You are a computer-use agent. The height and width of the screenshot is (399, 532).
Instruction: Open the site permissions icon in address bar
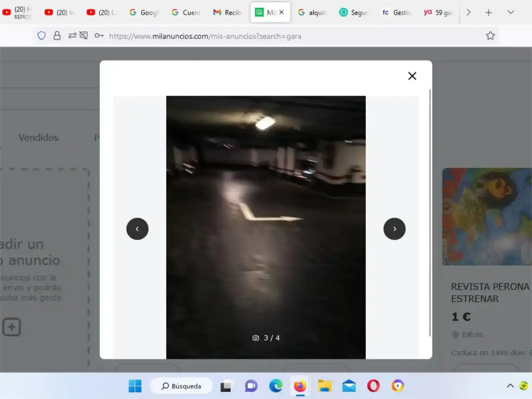pos(72,36)
